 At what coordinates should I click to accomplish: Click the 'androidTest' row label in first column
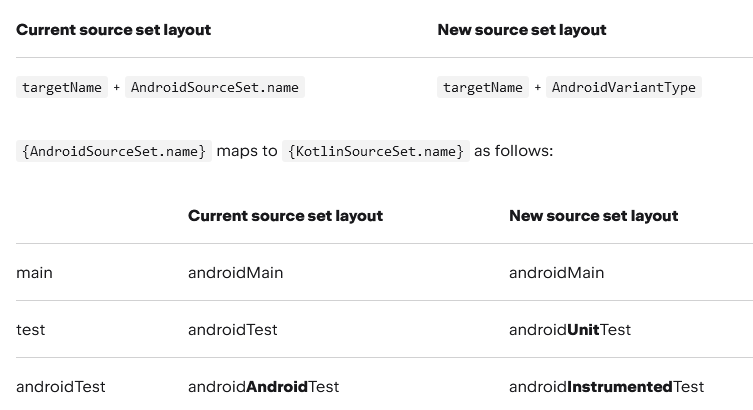coord(61,386)
